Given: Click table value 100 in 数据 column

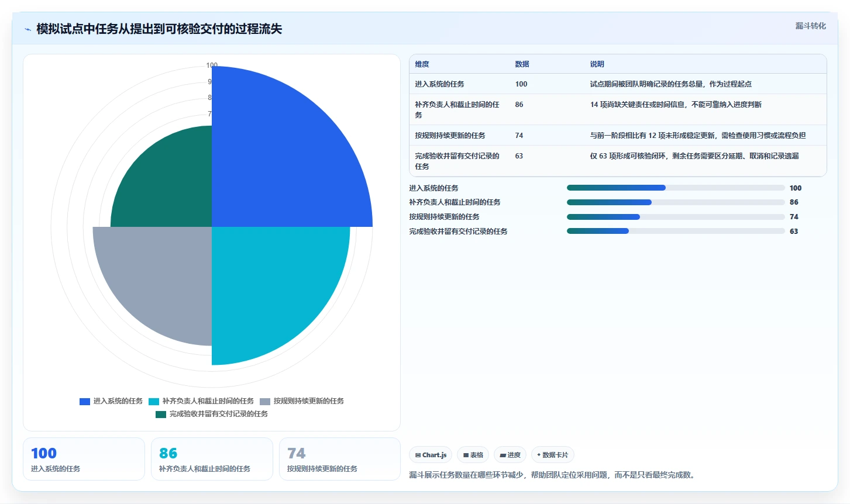Looking at the screenshot, I should click(521, 84).
